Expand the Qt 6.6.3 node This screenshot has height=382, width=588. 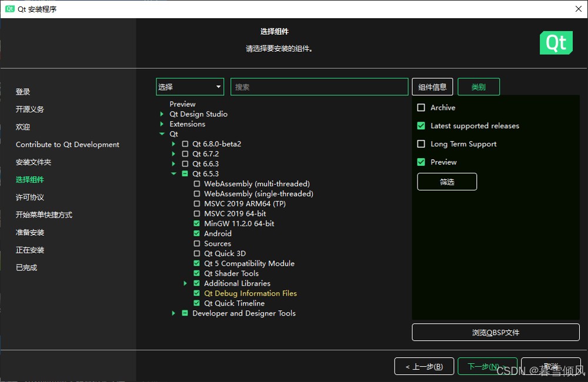point(173,164)
